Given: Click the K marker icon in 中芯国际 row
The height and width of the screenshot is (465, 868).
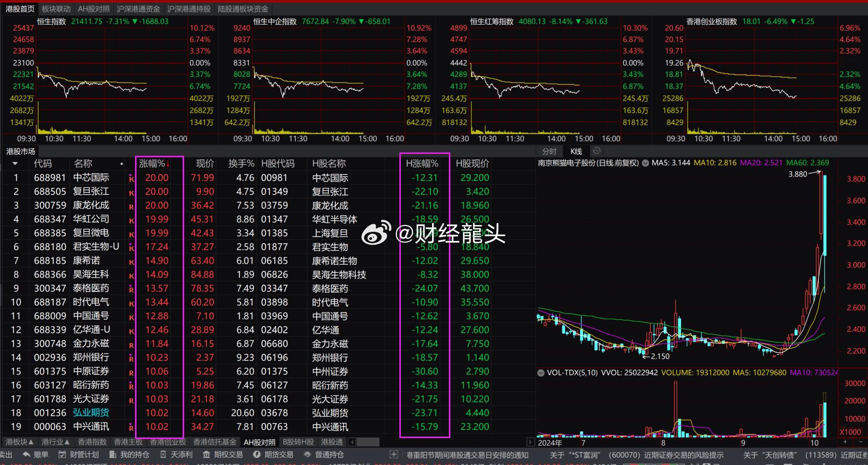Looking at the screenshot, I should click(131, 179).
